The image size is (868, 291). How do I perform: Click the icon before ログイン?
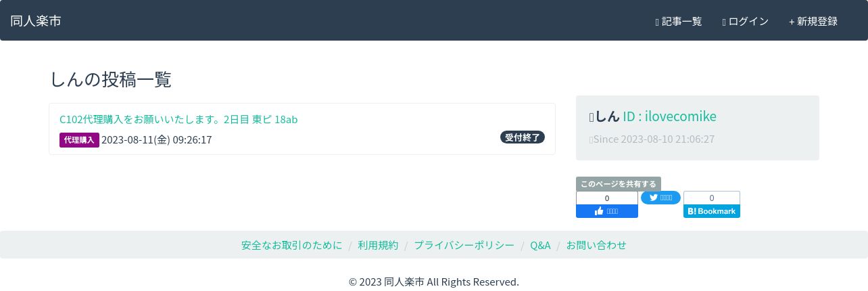coord(724,22)
